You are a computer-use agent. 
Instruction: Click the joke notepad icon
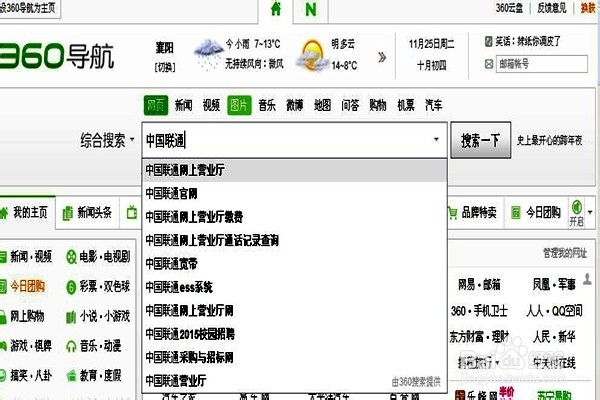pos(489,41)
